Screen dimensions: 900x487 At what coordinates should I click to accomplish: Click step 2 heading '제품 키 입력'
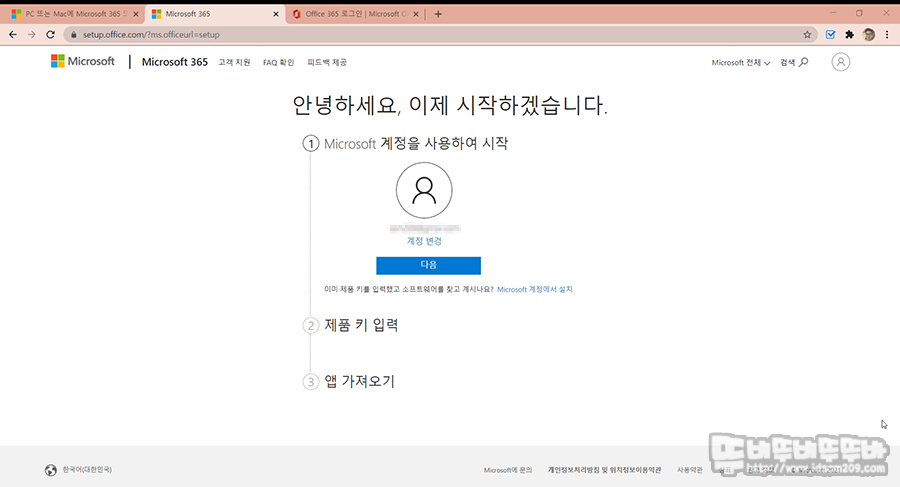click(x=361, y=325)
